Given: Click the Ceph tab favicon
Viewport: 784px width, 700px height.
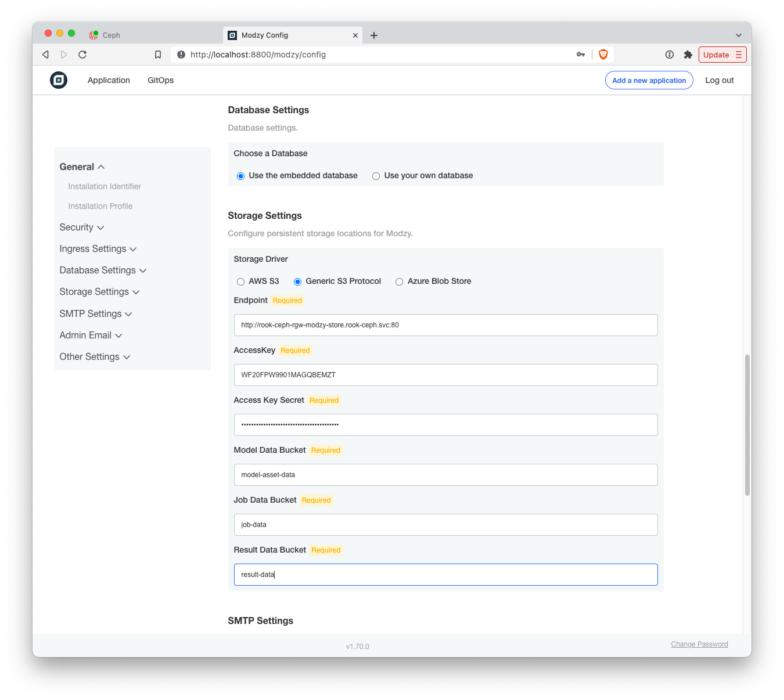Looking at the screenshot, I should 93,35.
